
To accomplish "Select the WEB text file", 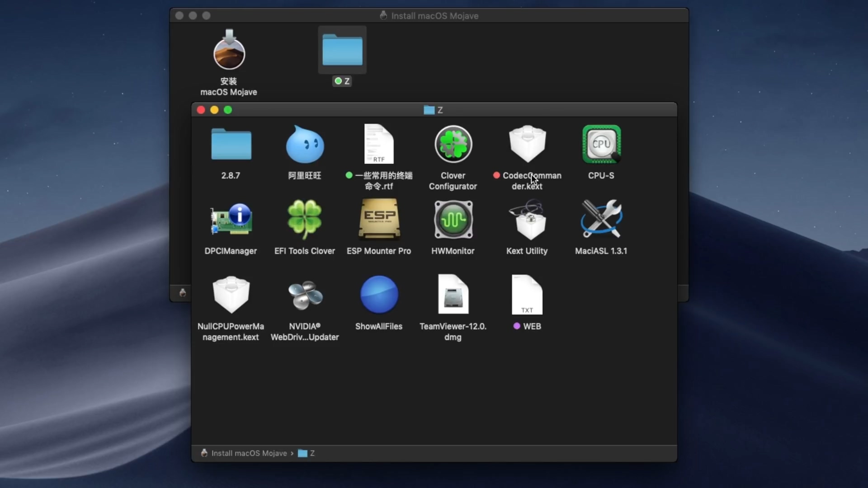I will (x=527, y=295).
